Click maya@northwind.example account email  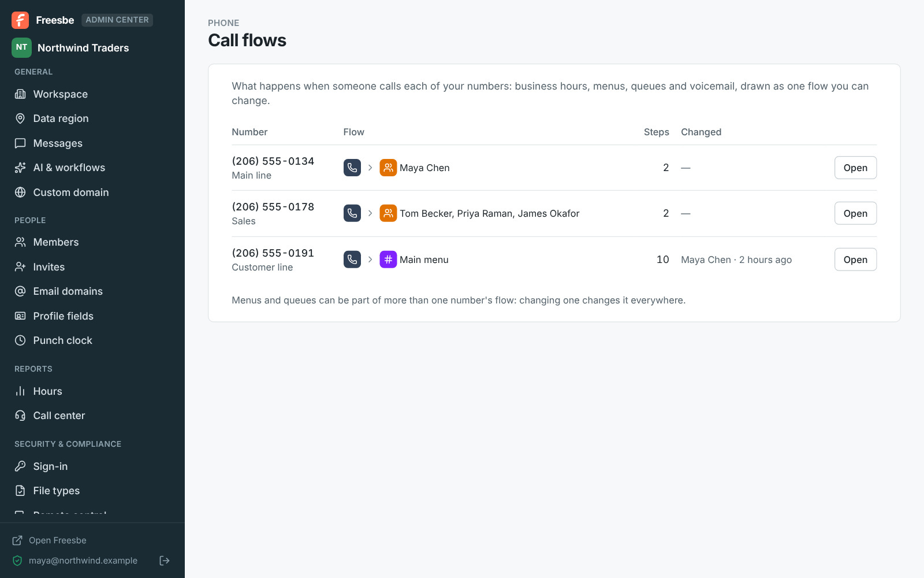click(x=83, y=561)
